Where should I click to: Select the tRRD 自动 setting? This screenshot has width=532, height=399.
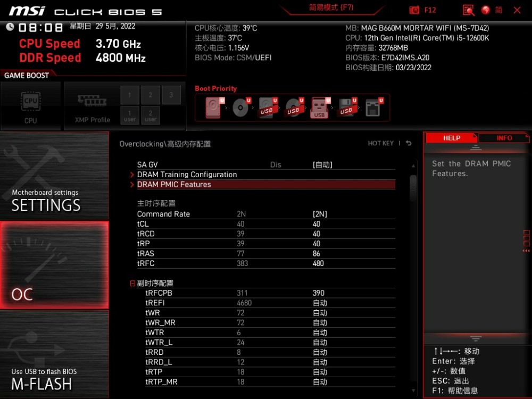[320, 352]
